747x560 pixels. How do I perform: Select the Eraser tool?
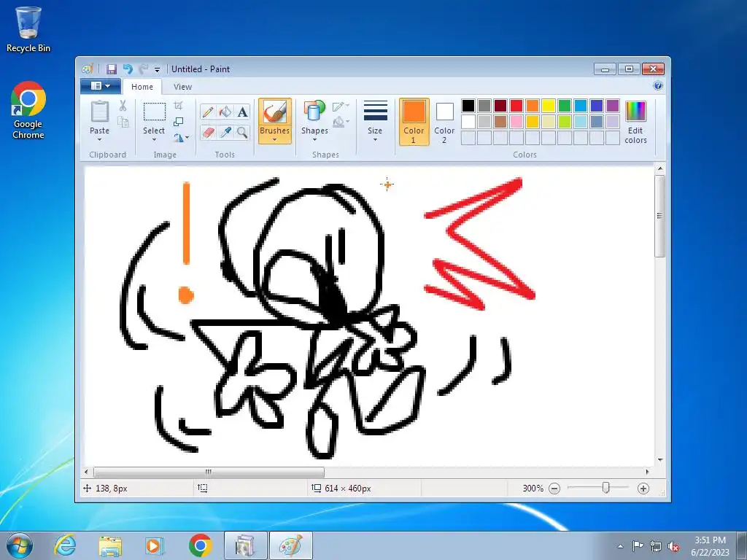(208, 132)
